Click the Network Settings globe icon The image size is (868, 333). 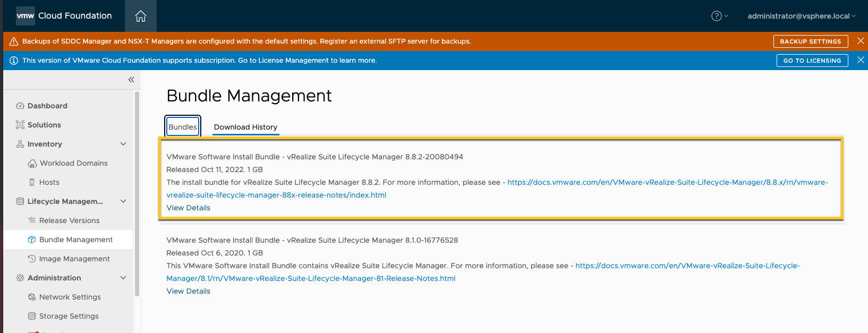32,297
